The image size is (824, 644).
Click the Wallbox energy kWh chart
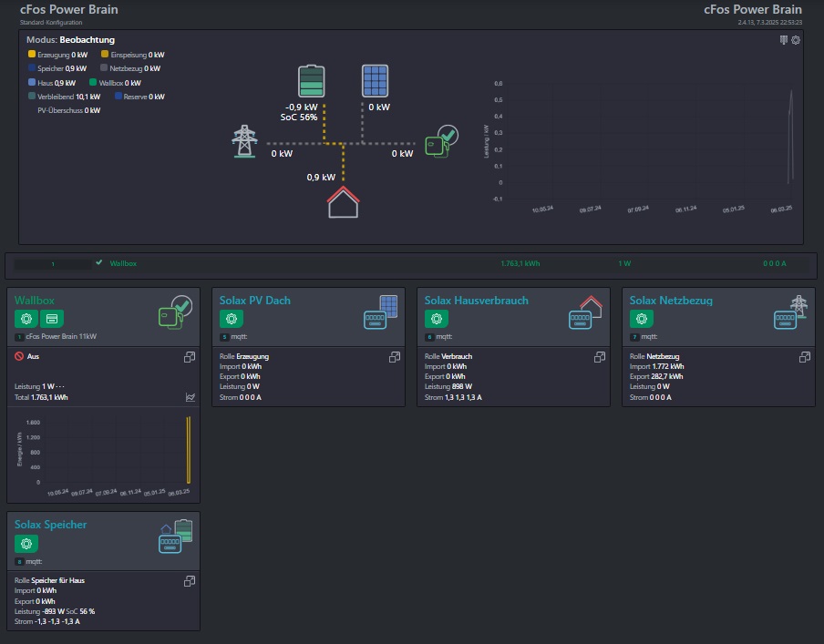[104, 456]
